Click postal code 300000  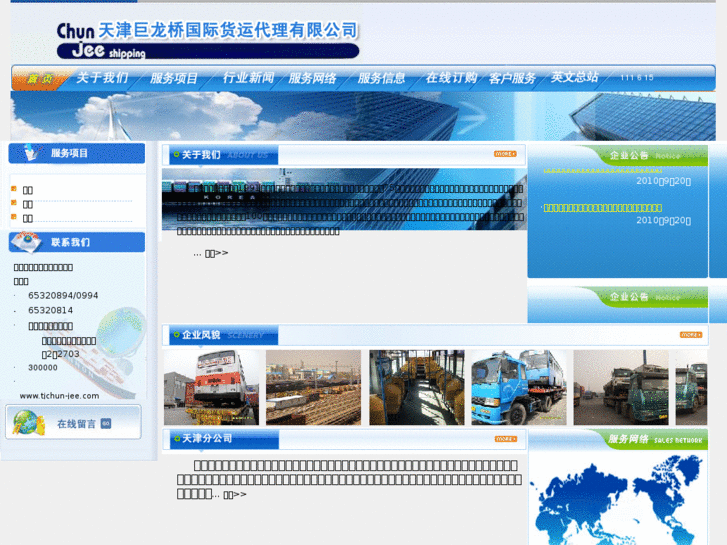point(43,368)
